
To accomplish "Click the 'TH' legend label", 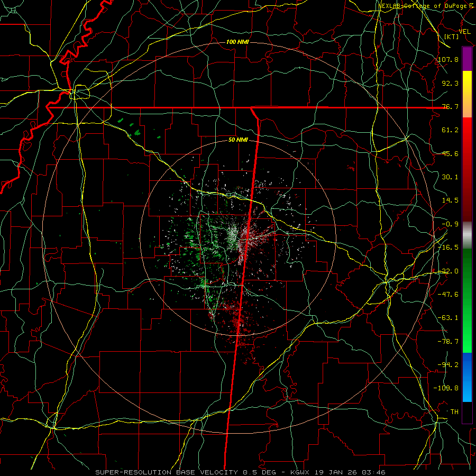I will 454,412.
